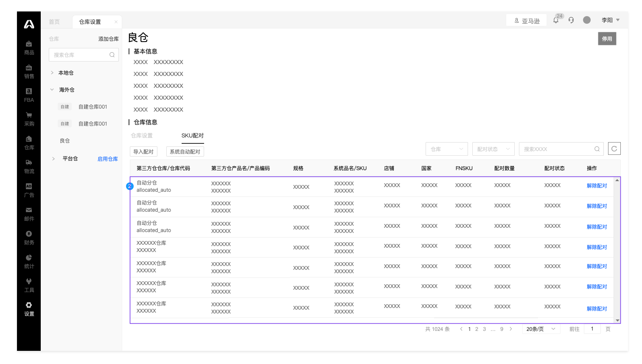
Task: Open the 物流 module in sidebar
Action: [x=29, y=167]
